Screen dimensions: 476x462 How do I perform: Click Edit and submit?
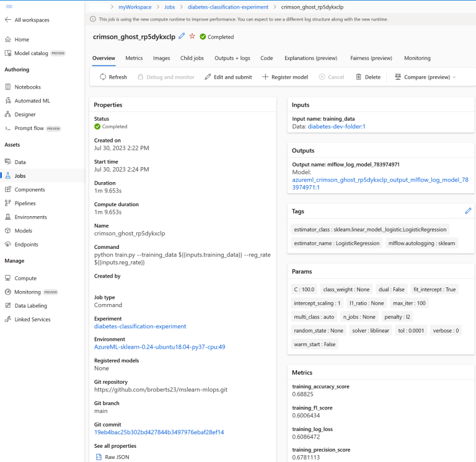pyautogui.click(x=228, y=77)
